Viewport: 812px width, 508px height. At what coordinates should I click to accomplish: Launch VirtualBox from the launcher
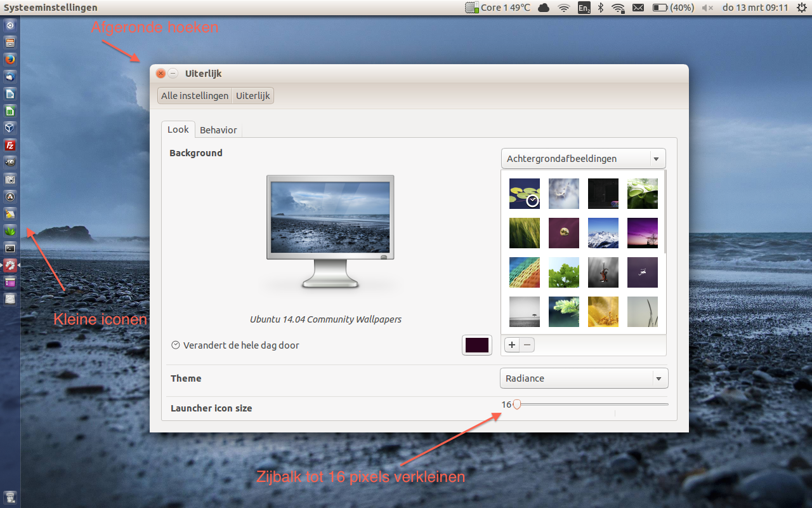click(10, 128)
